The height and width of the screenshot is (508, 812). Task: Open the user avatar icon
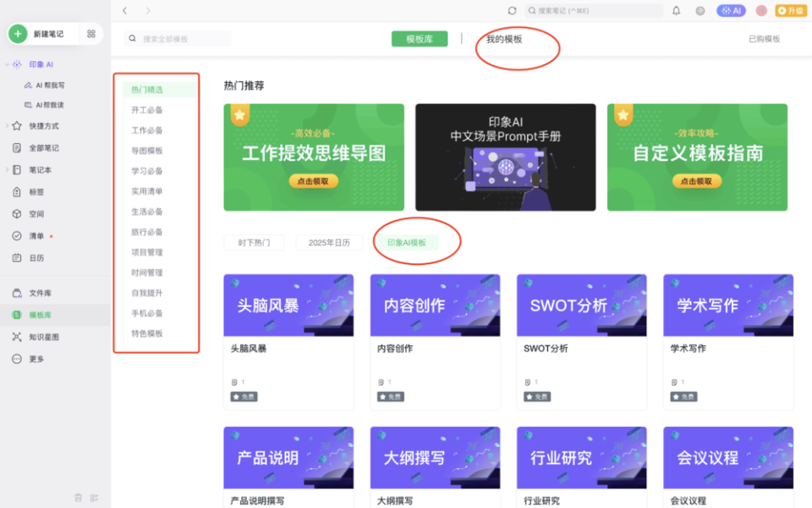(761, 10)
